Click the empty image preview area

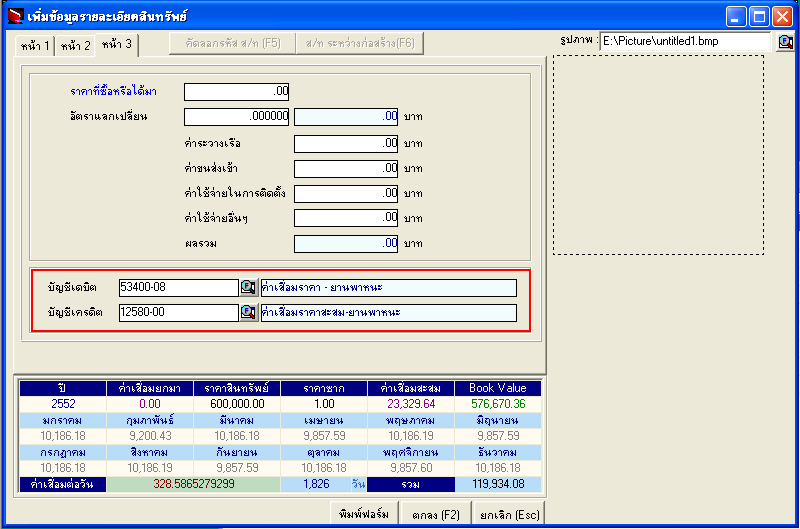pos(658,155)
